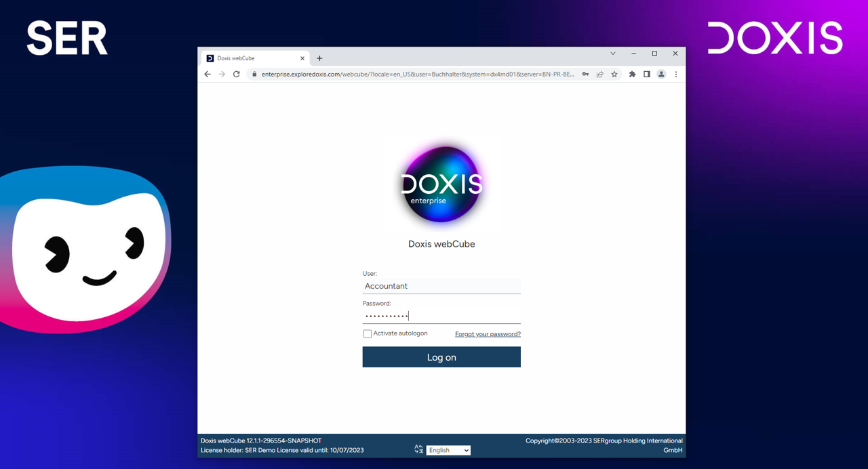Click the Log on button
Viewport: 868px width, 469px height.
(441, 357)
